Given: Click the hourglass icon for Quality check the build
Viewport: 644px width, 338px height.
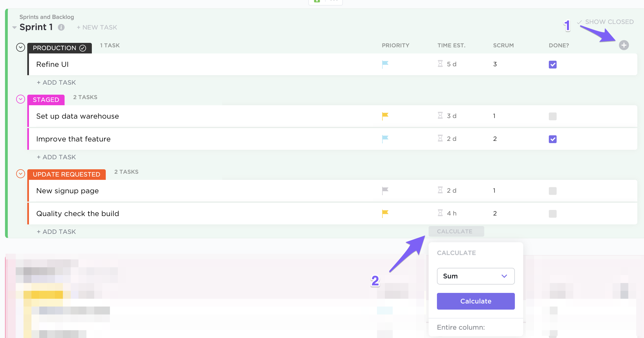Looking at the screenshot, I should point(440,213).
